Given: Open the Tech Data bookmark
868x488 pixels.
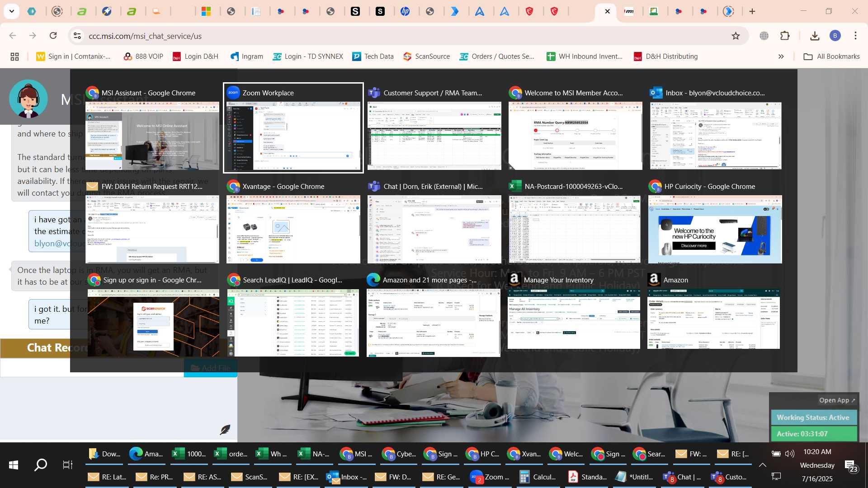Looking at the screenshot, I should (x=373, y=56).
